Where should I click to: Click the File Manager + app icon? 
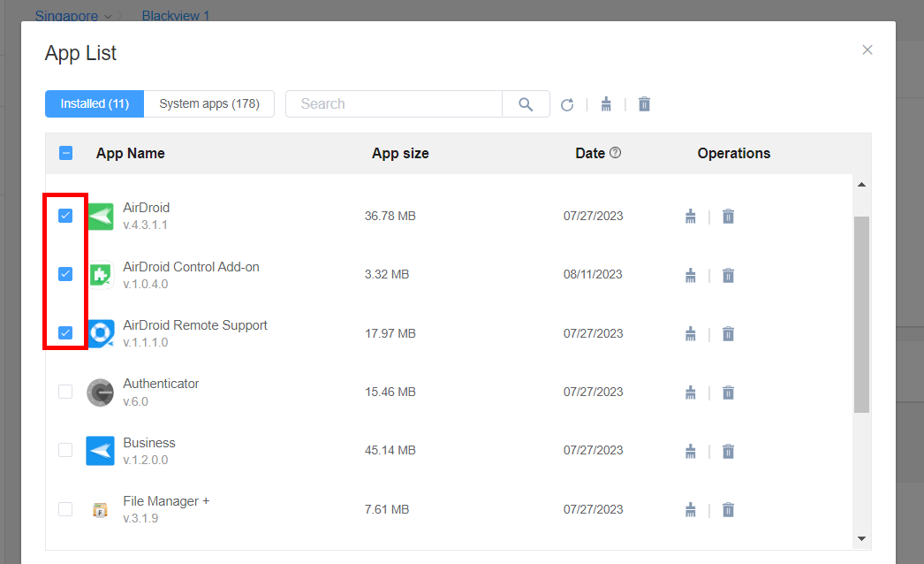coord(100,510)
